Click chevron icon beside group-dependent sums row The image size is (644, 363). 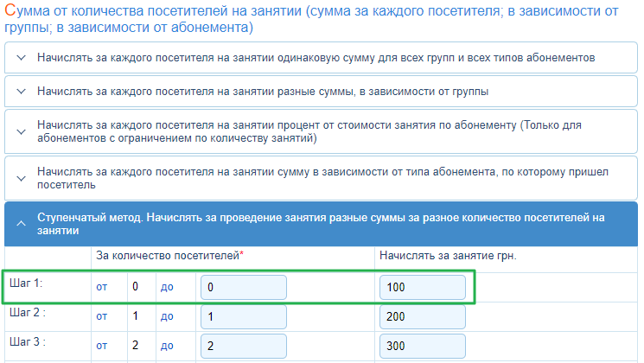click(21, 91)
